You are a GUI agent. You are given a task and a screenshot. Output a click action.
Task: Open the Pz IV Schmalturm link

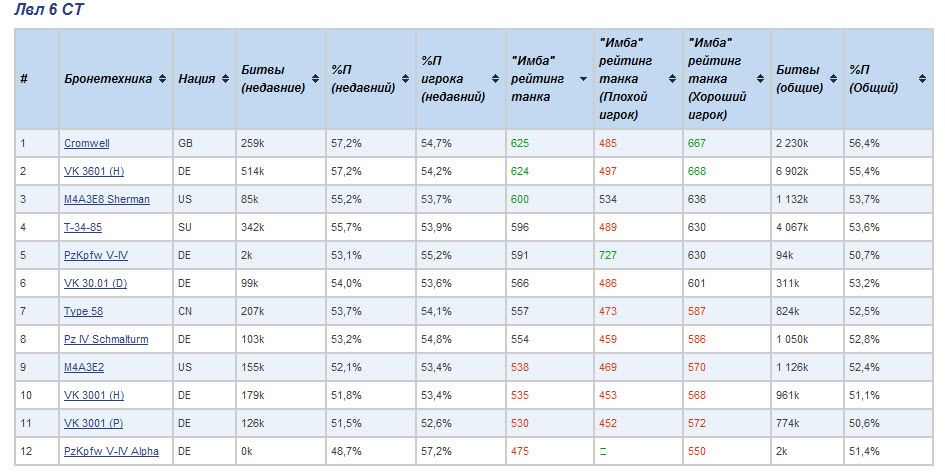[x=106, y=339]
